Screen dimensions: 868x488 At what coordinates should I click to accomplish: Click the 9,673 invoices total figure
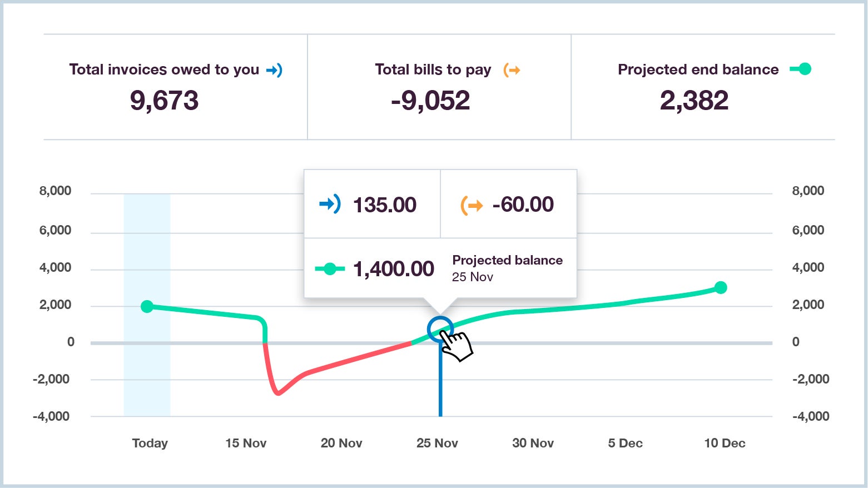tap(163, 101)
